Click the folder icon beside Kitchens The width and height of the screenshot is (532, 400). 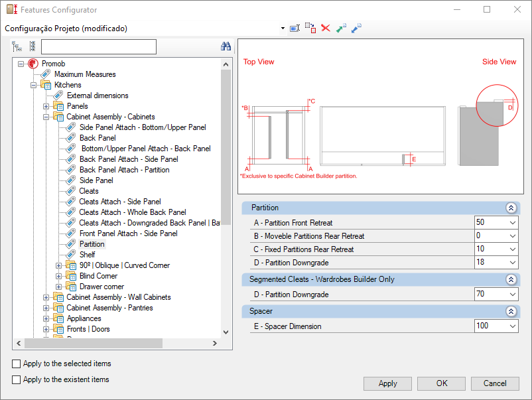tap(46, 84)
